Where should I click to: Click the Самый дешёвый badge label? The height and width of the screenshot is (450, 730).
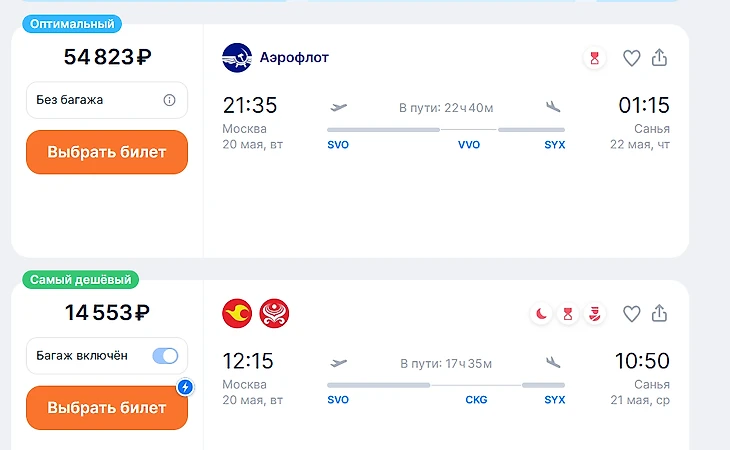point(78,280)
